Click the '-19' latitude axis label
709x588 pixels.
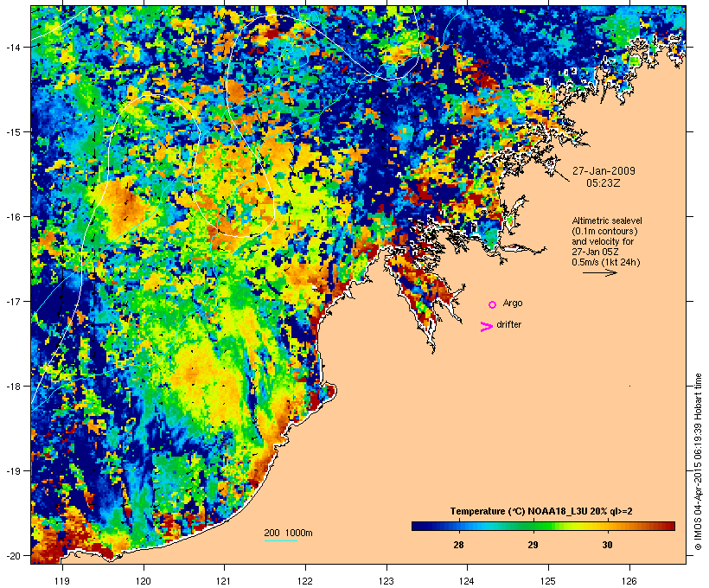point(12,471)
